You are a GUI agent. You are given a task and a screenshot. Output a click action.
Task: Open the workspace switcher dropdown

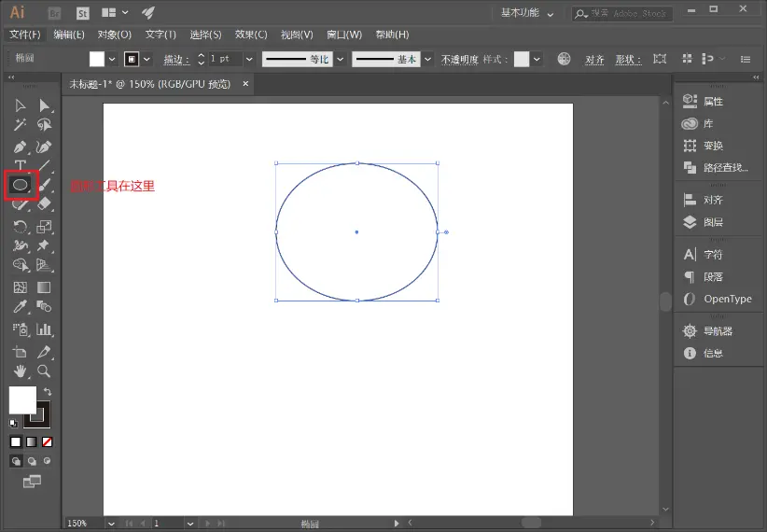pyautogui.click(x=527, y=13)
